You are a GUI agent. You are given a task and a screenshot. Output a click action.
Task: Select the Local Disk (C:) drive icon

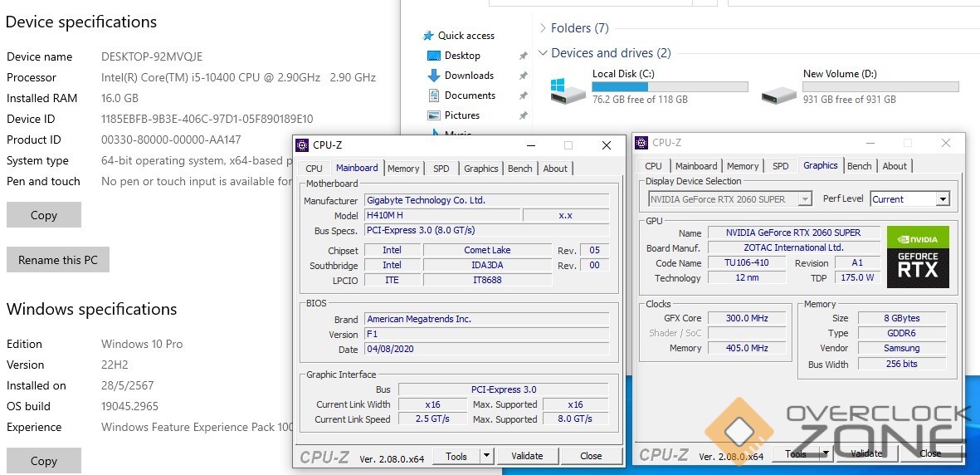[x=568, y=91]
